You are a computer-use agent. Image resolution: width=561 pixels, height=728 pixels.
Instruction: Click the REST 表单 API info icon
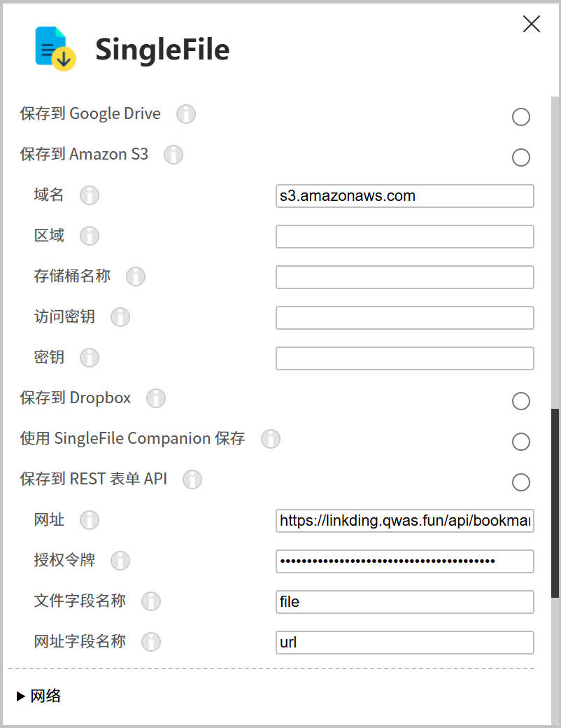pyautogui.click(x=192, y=479)
